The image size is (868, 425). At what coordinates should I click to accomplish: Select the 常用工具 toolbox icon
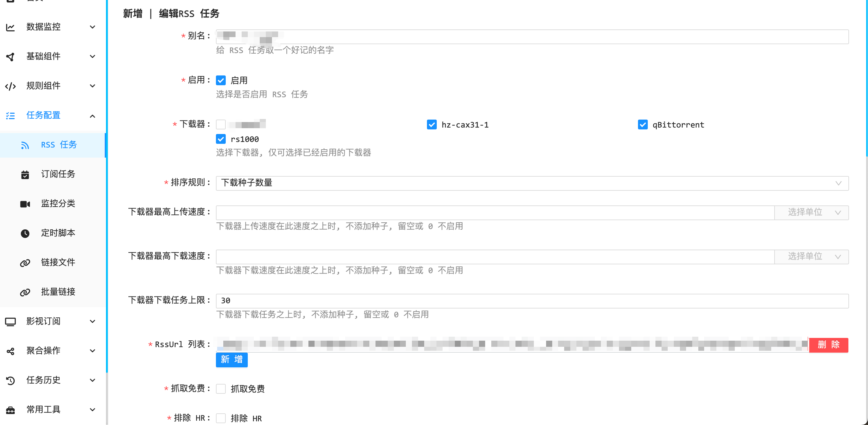(10, 409)
